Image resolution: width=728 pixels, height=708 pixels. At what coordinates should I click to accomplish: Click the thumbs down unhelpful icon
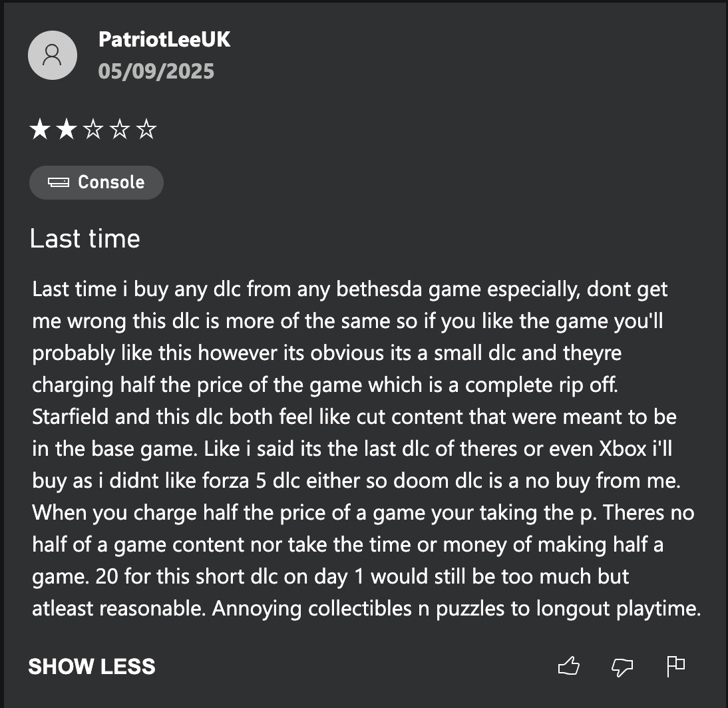tap(622, 665)
